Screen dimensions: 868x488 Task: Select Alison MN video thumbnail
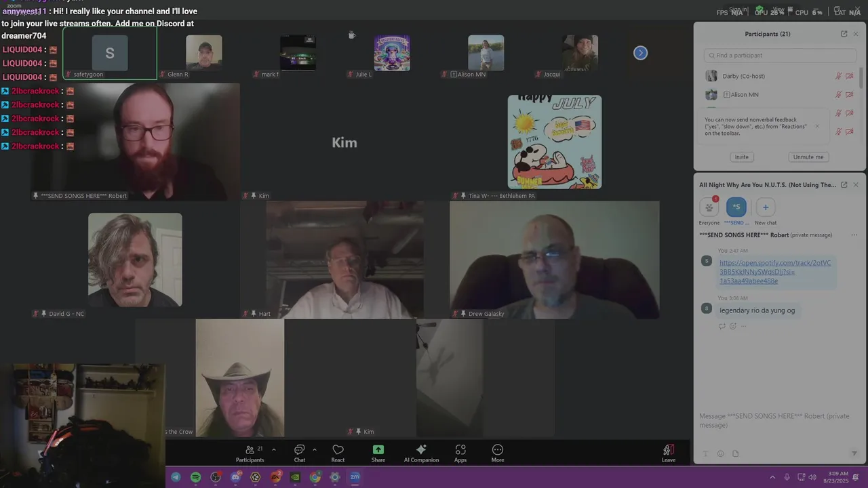click(486, 54)
